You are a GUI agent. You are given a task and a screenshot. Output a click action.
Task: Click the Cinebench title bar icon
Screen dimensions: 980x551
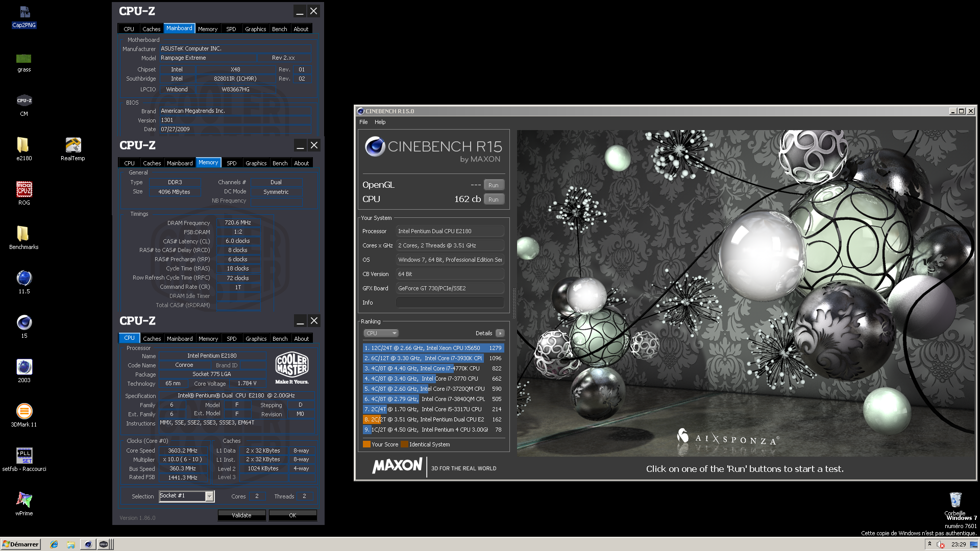pos(360,111)
